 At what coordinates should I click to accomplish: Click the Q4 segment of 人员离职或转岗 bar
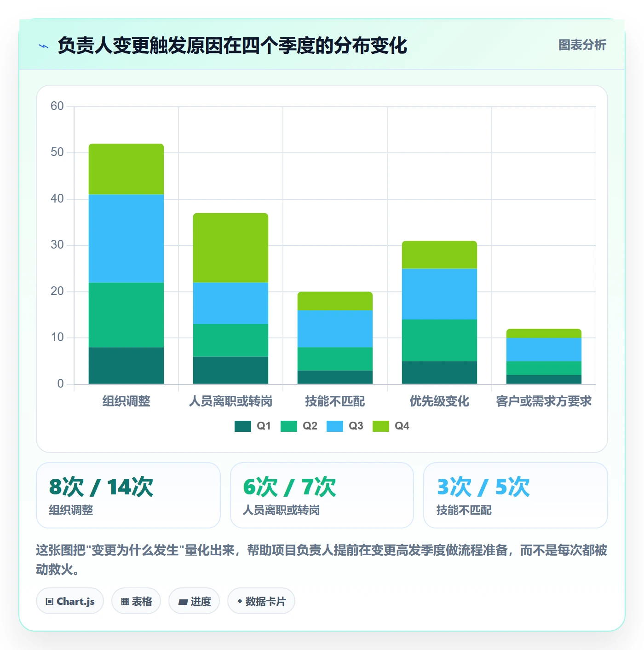pos(230,248)
